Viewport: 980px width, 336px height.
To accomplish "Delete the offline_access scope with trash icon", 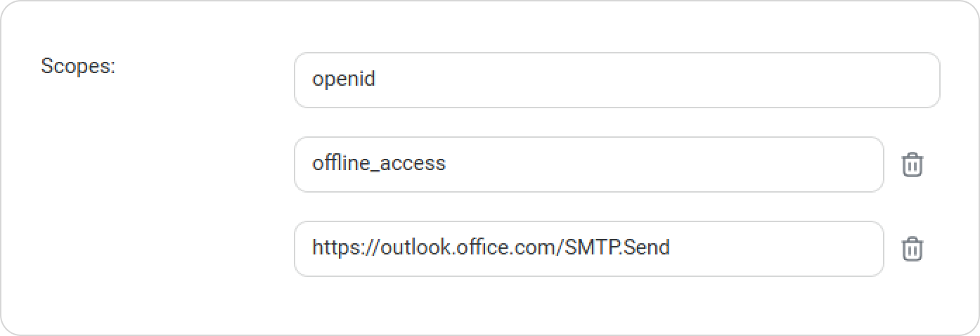I will pos(912,164).
